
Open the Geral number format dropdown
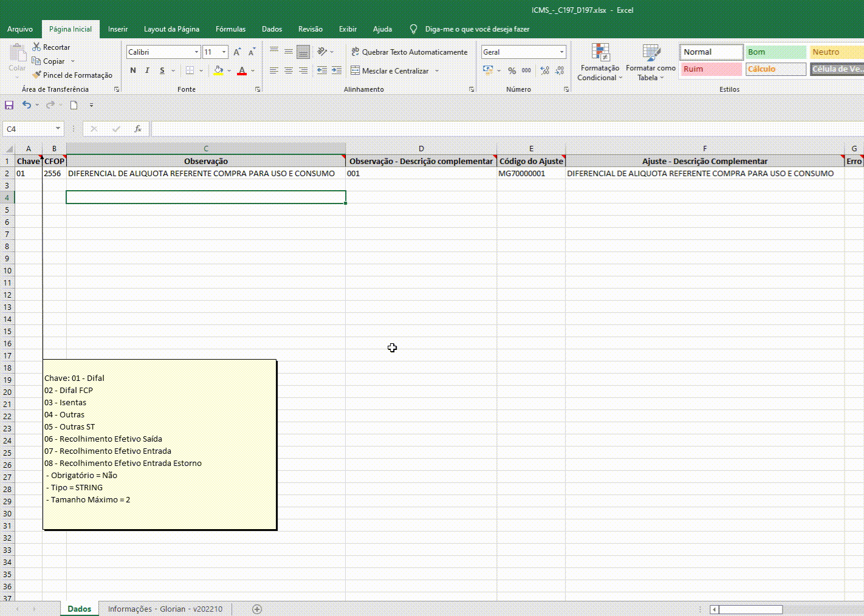(561, 52)
